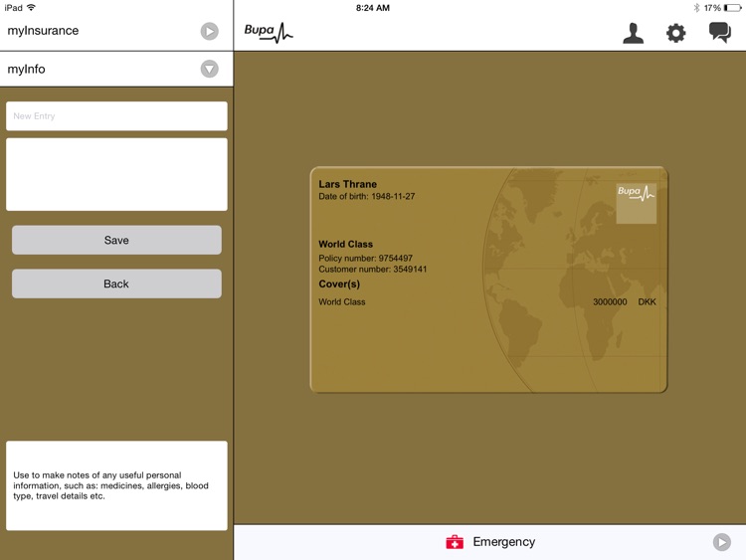Screen dimensions: 746x560
Task: Tap the 8:24 AM clock
Action: point(373,8)
